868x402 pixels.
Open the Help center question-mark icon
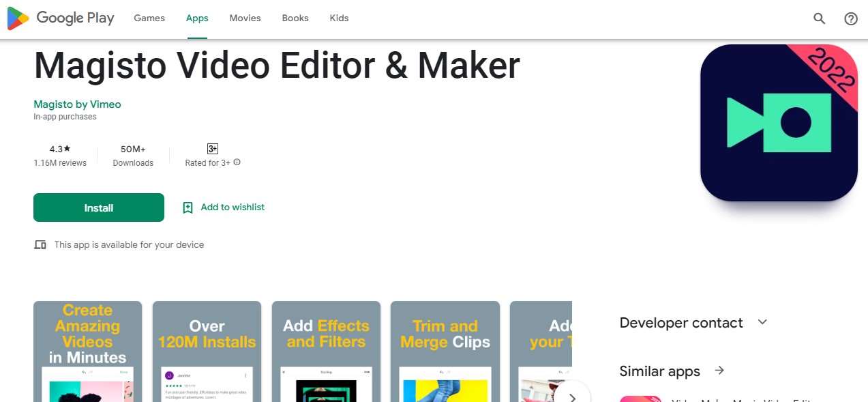point(851,18)
